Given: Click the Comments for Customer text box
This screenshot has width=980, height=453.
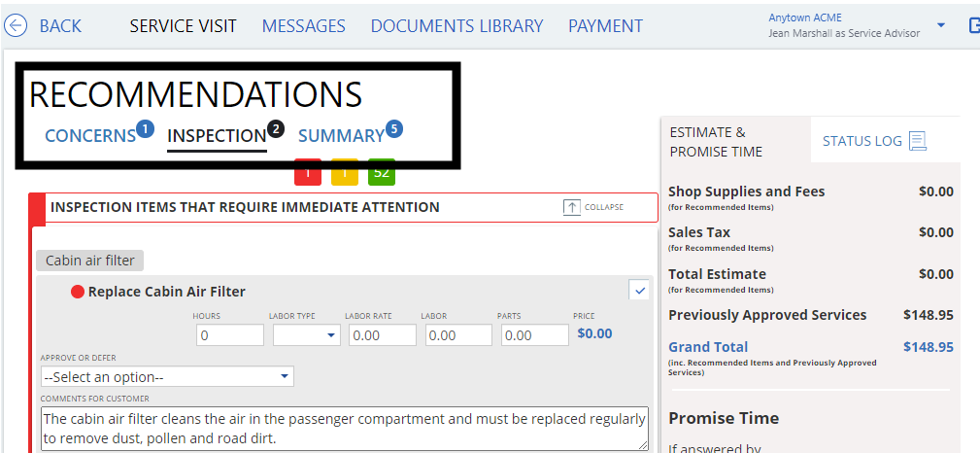Looking at the screenshot, I should (x=345, y=428).
